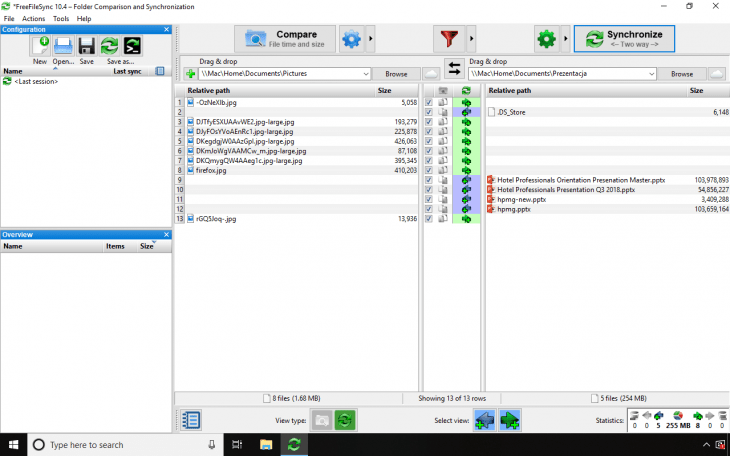Click Last sync column options icon
Image resolution: width=730 pixels, height=456 pixels.
[x=160, y=71]
